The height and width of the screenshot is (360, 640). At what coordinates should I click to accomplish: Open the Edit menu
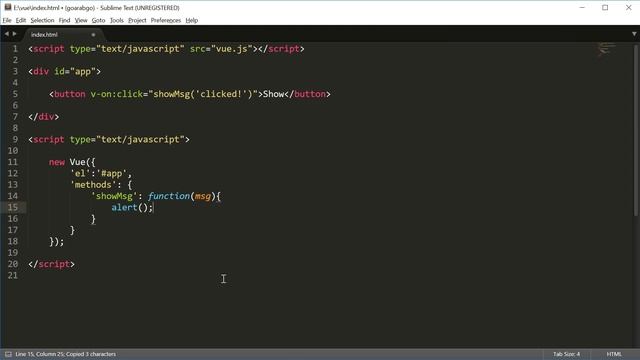(x=21, y=20)
